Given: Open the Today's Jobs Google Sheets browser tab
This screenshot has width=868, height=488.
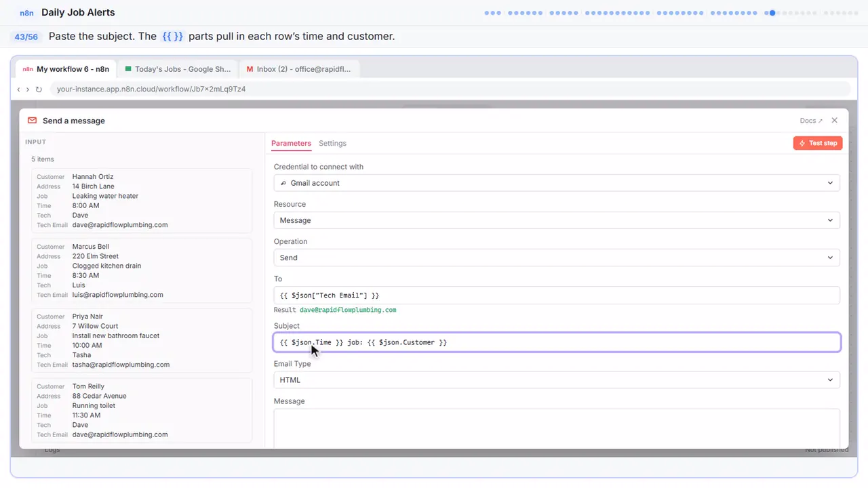Looking at the screenshot, I should pos(178,69).
